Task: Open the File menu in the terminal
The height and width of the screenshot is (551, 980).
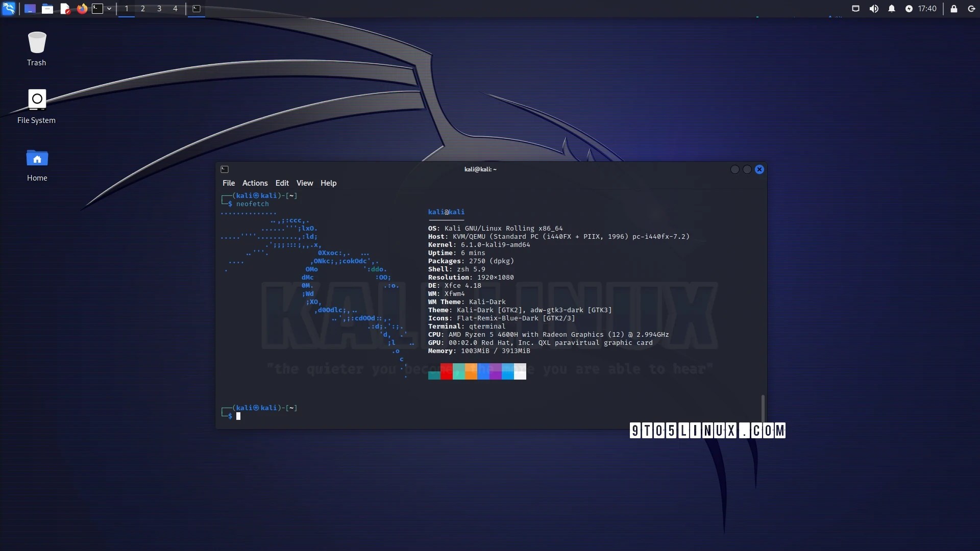Action: coord(229,183)
